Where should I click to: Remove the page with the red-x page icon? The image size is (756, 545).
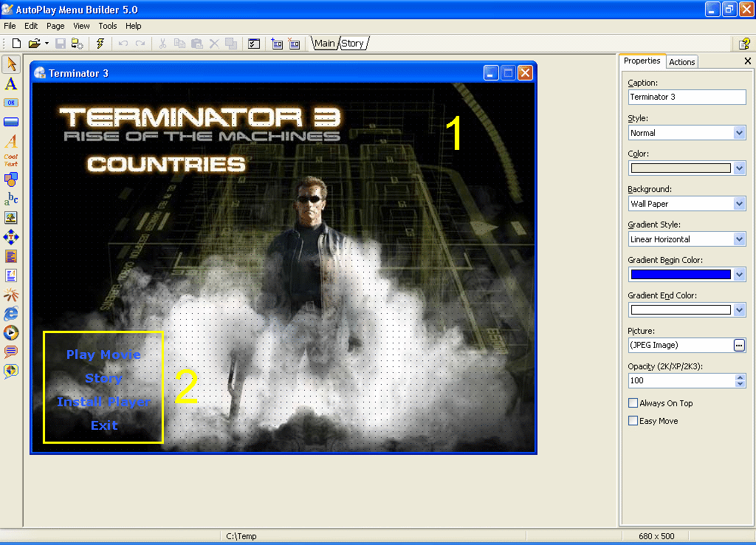tap(294, 44)
